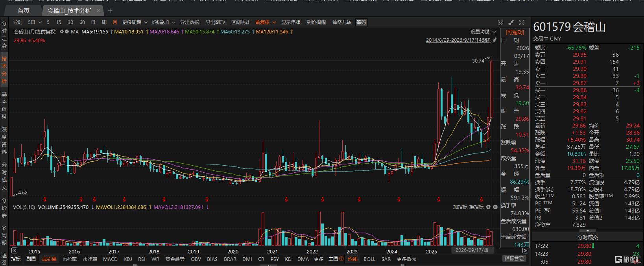Pin the date range with pushpin icon

tap(495, 40)
